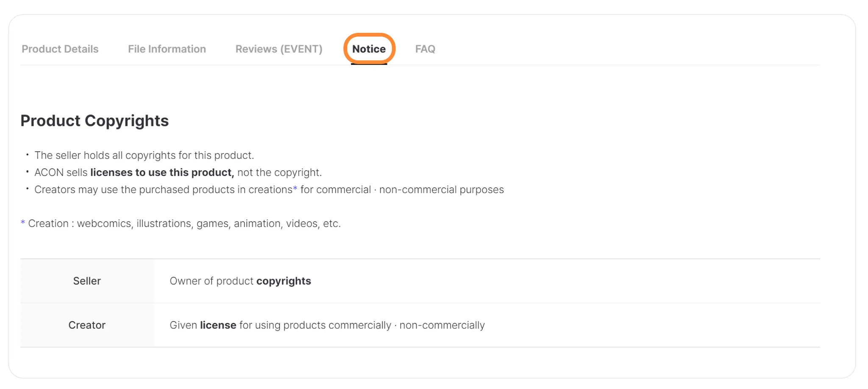This screenshot has width=868, height=389.
Task: Open the Reviews (EVENT) tab
Action: tap(278, 49)
